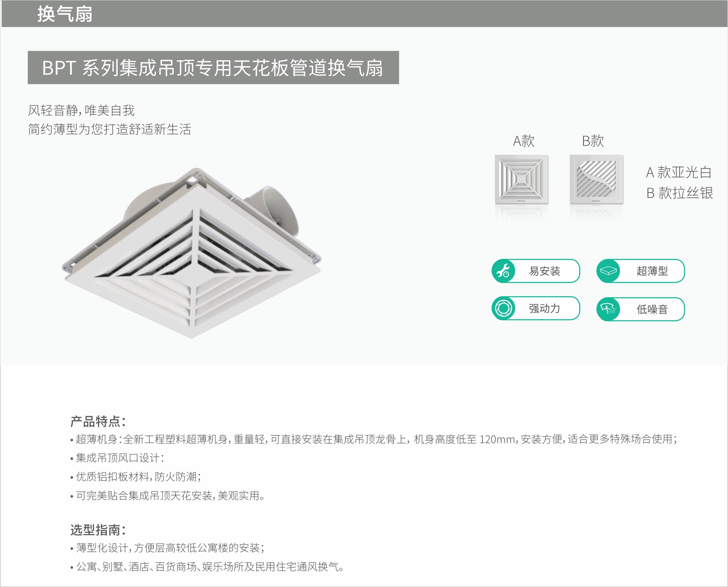This screenshot has height=587, width=728.
Task: Click the 换气扇 header title
Action: click(65, 14)
